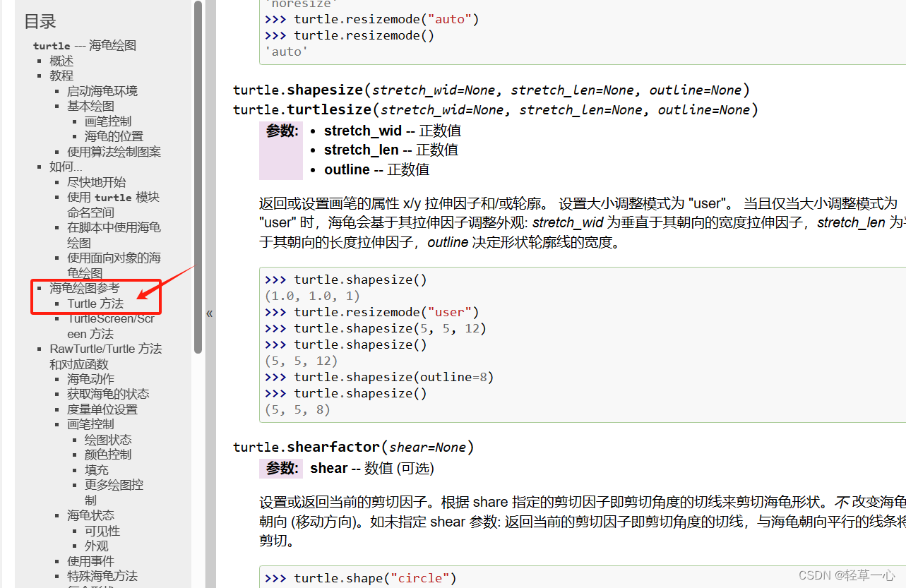Image resolution: width=906 pixels, height=588 pixels.
Task: Go to 海龟状态 section
Action: click(x=90, y=515)
